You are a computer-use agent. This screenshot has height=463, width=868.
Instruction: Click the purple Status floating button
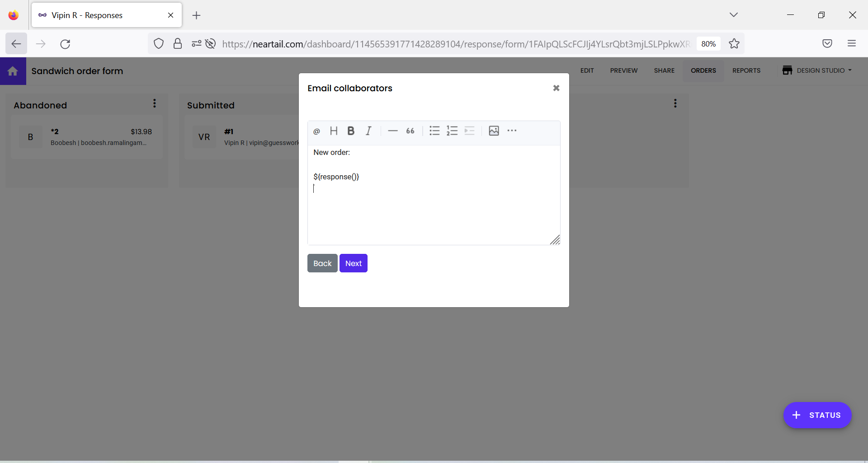(817, 415)
